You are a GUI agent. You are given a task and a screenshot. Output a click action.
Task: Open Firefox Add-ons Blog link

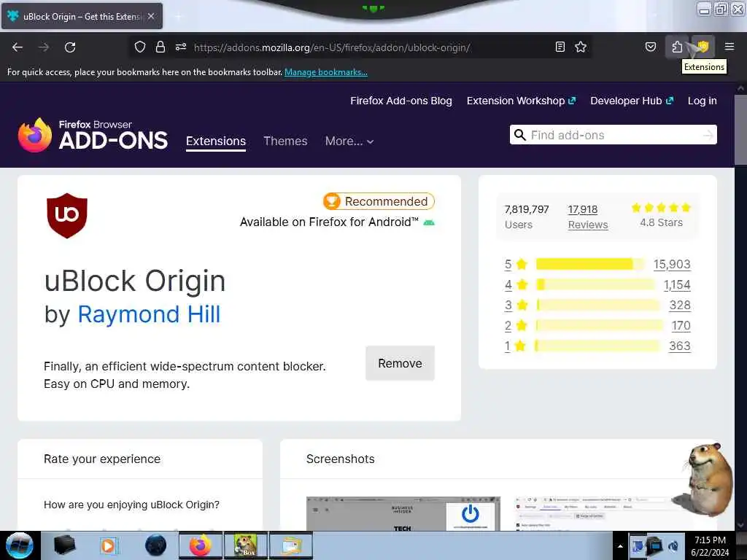pyautogui.click(x=401, y=101)
